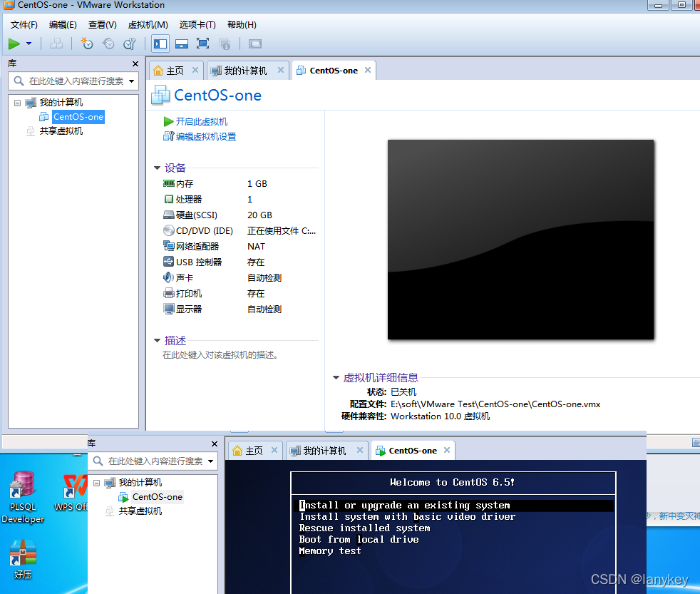Screen dimensions: 700x594
Task: Click the 开启此虚拟机 link
Action: point(201,121)
